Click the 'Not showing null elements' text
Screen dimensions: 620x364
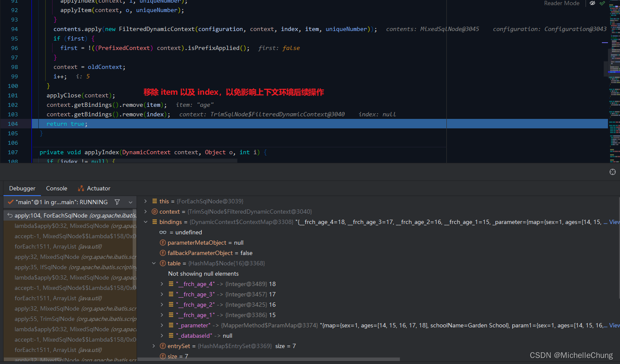[x=203, y=274]
